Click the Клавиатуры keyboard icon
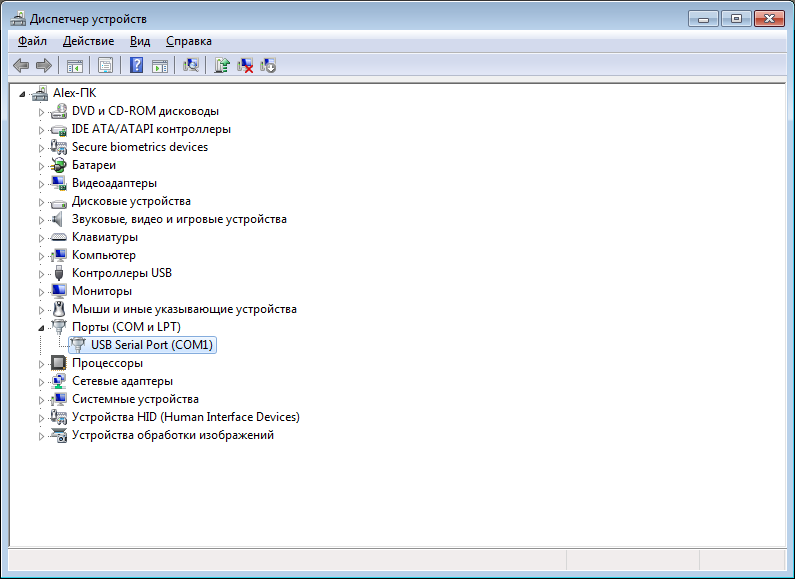The image size is (797, 581). (59, 237)
